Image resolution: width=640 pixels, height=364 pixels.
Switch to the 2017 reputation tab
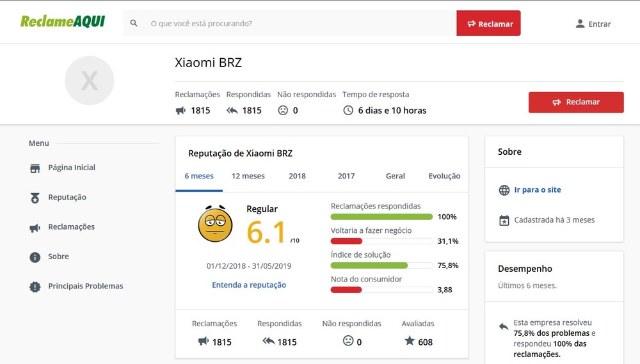346,176
